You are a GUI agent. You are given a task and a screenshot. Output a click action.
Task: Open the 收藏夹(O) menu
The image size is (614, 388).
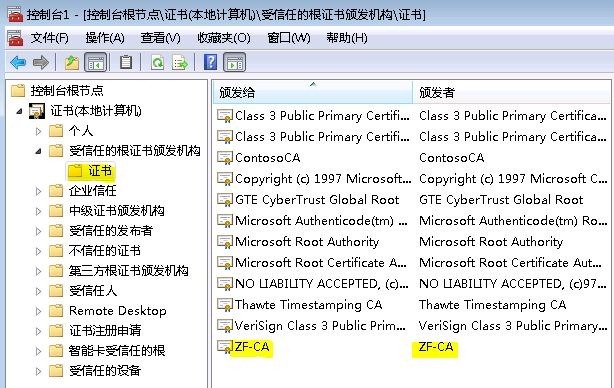[224, 38]
